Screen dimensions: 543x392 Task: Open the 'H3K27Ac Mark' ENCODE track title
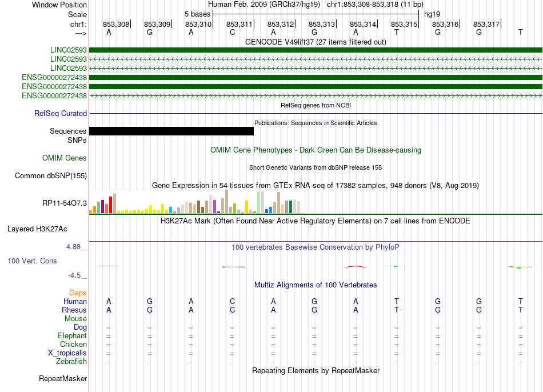pyautogui.click(x=316, y=221)
